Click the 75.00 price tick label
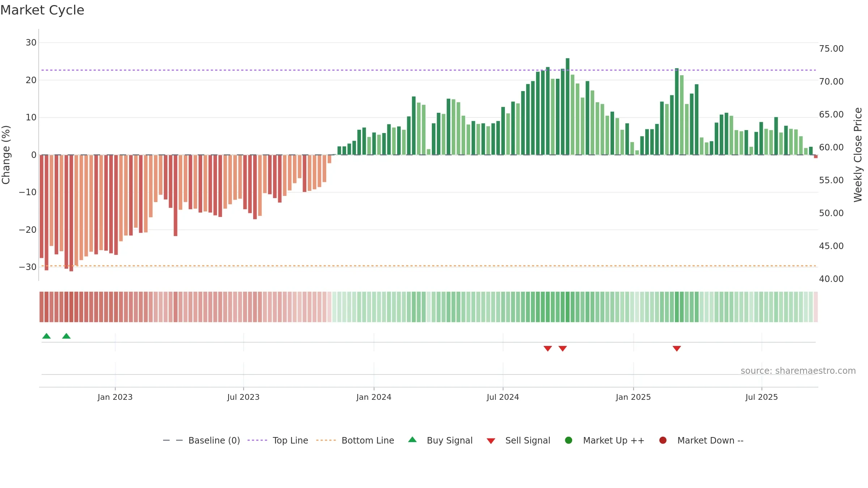 [x=831, y=49]
